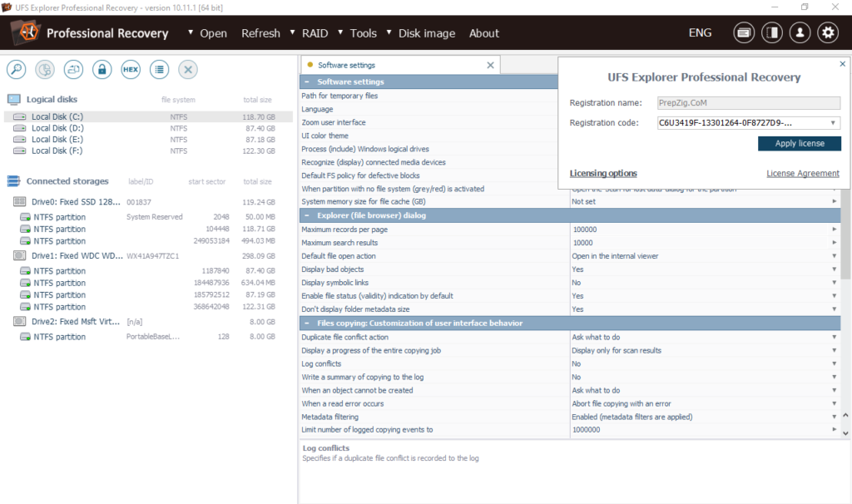Open the tabs overview icon in header
Screen dimensions: 852x504
point(744,32)
